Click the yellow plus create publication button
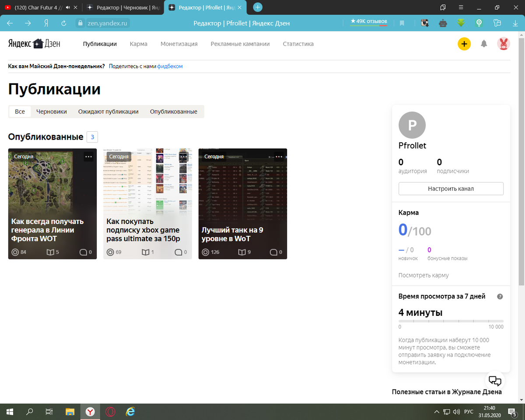This screenshot has width=525, height=420. point(464,44)
